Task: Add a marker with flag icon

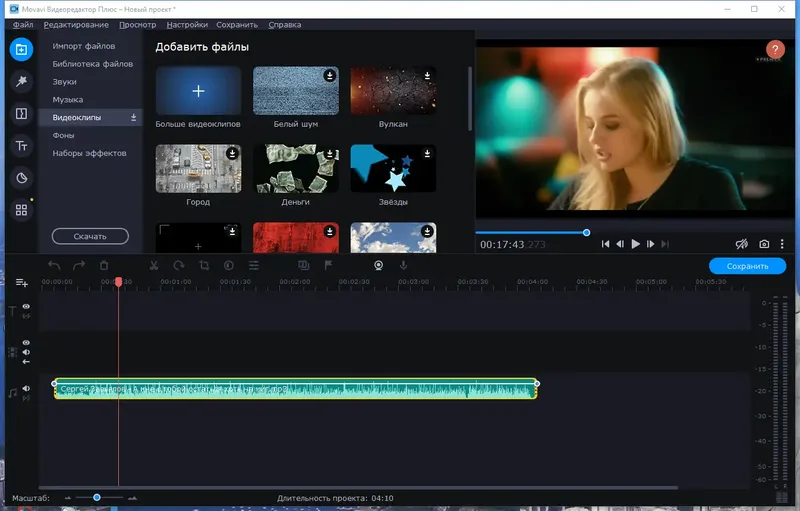Action: (328, 265)
